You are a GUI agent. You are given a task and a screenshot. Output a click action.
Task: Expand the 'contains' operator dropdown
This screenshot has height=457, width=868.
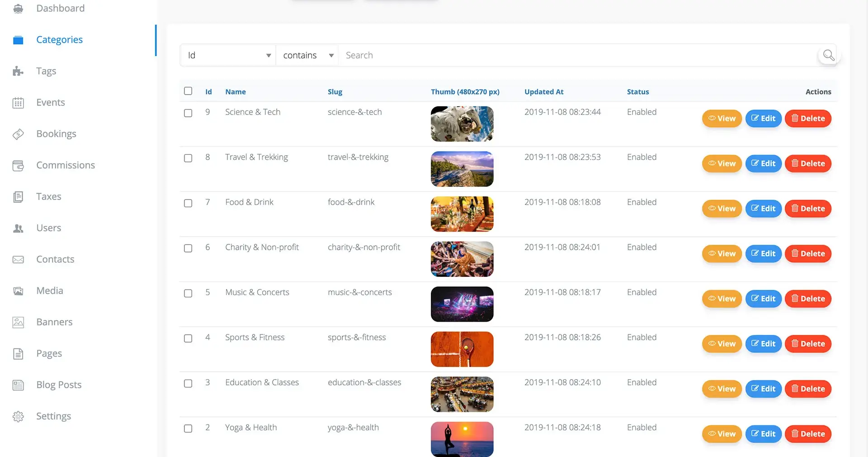307,55
